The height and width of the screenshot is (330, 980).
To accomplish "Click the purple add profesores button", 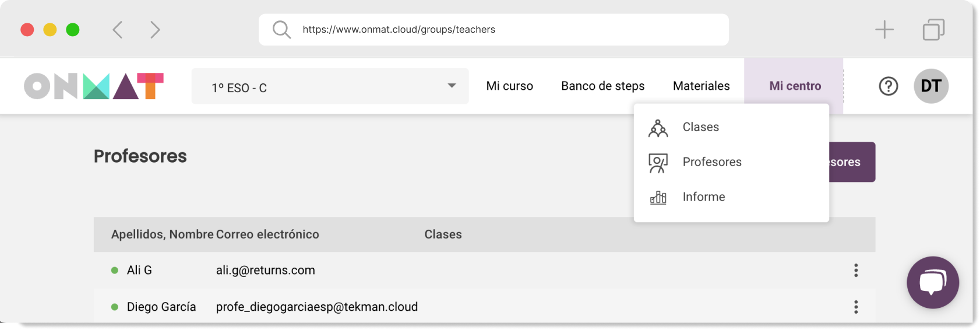I will tap(852, 162).
